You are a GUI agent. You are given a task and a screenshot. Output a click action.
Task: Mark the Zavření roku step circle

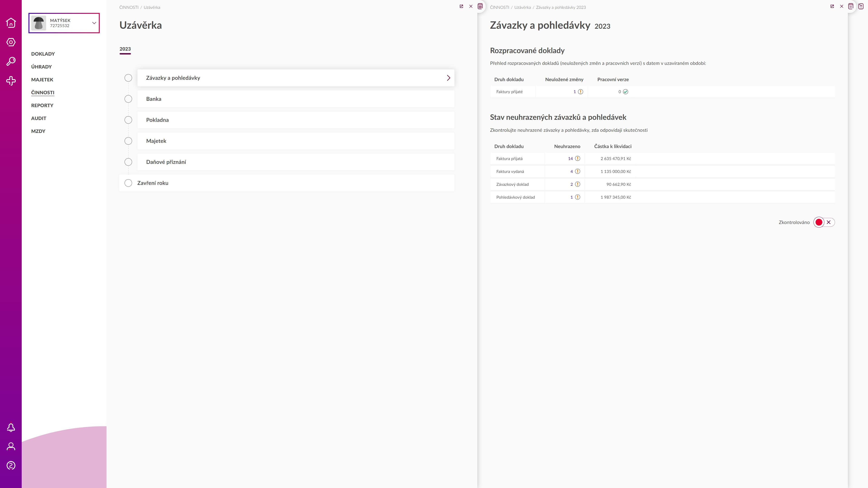[128, 183]
